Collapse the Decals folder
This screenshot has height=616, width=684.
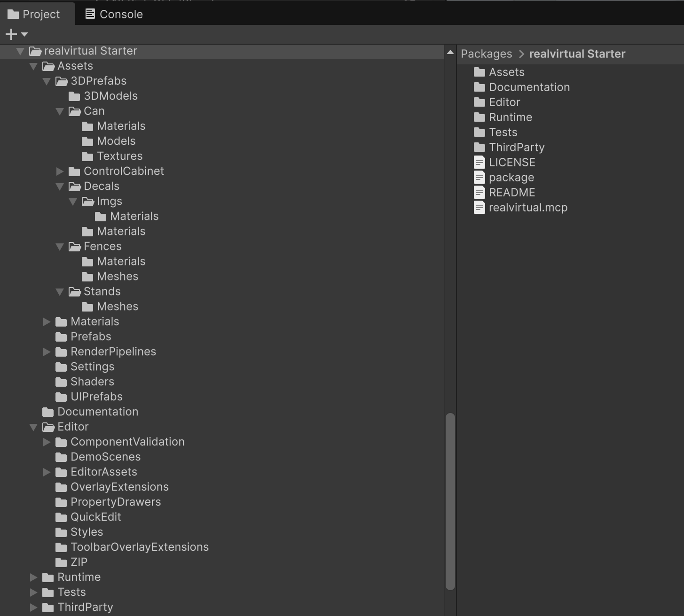(60, 187)
